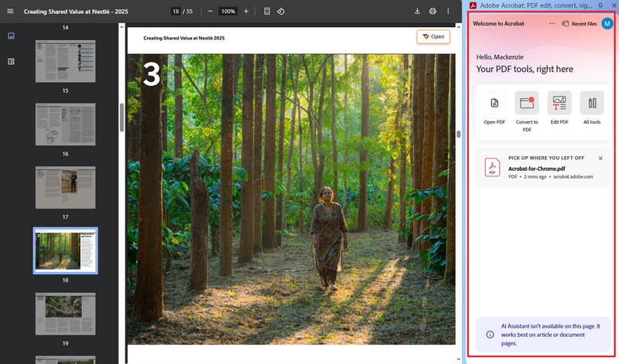This screenshot has height=364, width=619.
Task: Print the document
Action: (433, 12)
